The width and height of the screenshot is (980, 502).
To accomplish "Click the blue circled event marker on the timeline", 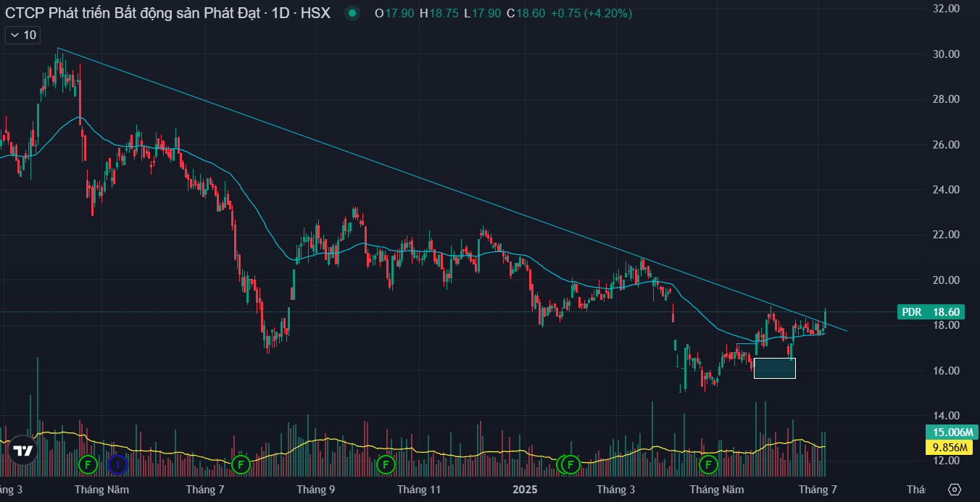I will coord(117,463).
